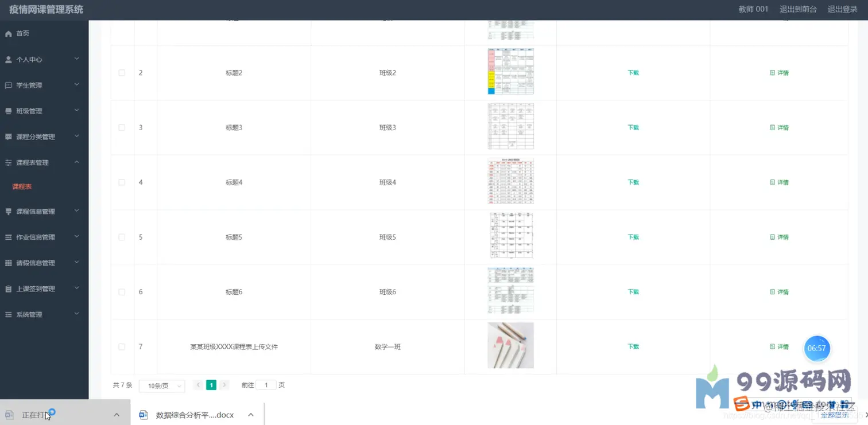Viewport: 868px width, 425px height.
Task: Open 详情 for row 标题2
Action: [x=779, y=73]
